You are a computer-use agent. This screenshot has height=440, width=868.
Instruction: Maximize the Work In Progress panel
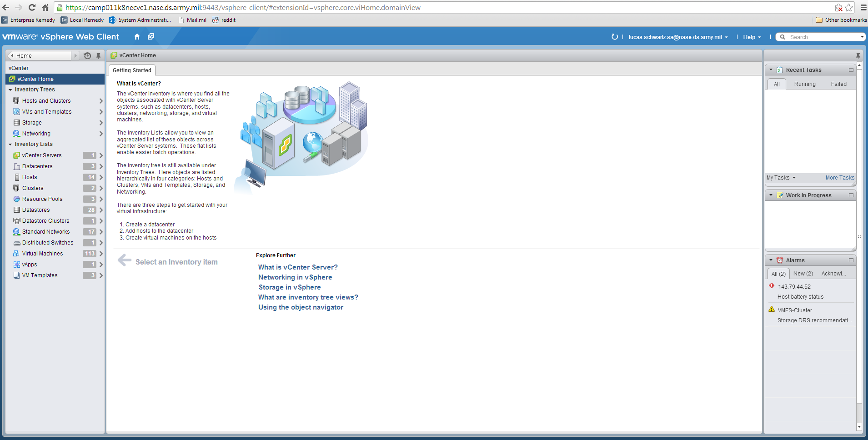coord(851,195)
